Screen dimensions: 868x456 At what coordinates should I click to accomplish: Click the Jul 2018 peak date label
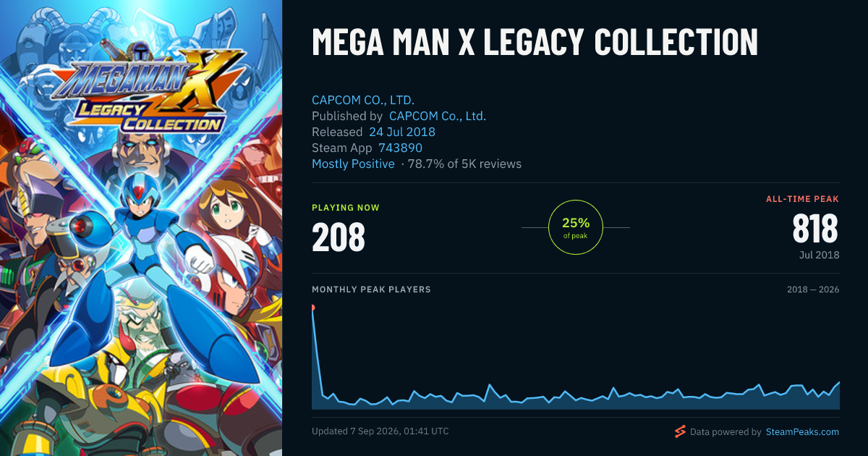pos(819,255)
